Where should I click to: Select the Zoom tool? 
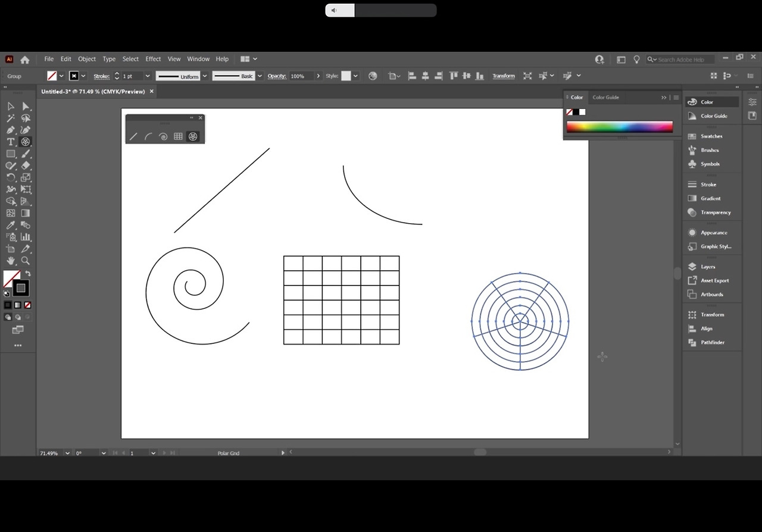pyautogui.click(x=26, y=261)
